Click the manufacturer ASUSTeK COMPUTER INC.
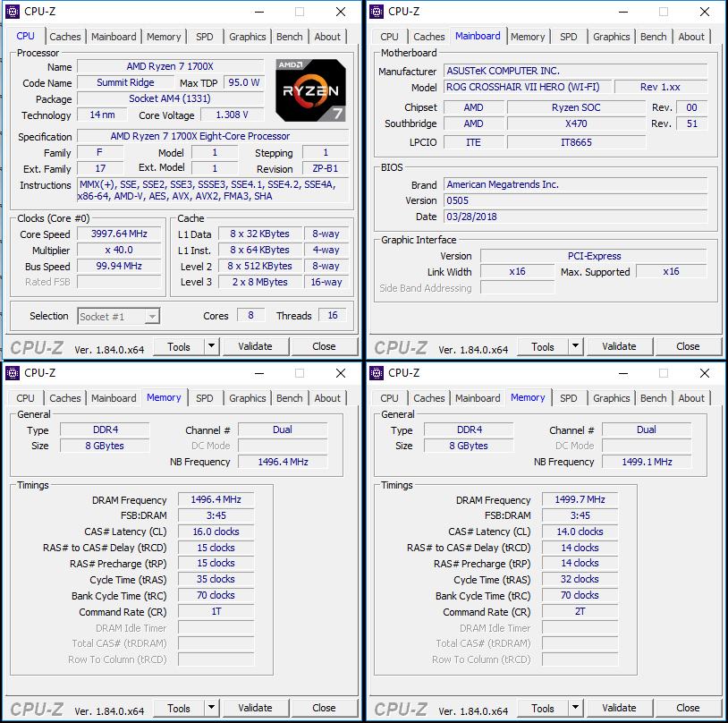This screenshot has width=728, height=723. coord(575,71)
